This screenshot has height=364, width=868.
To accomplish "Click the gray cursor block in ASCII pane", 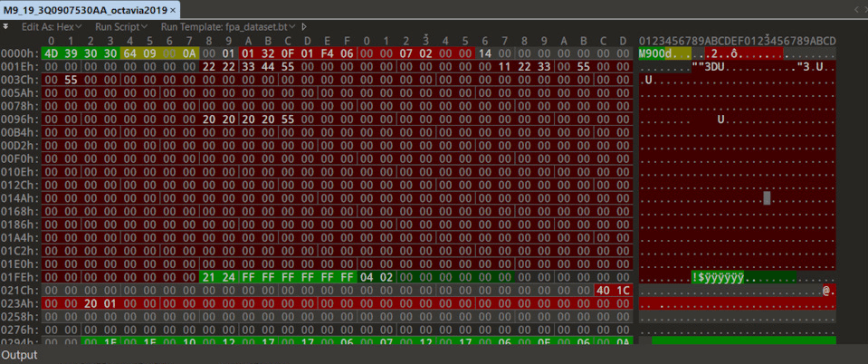I will 767,197.
